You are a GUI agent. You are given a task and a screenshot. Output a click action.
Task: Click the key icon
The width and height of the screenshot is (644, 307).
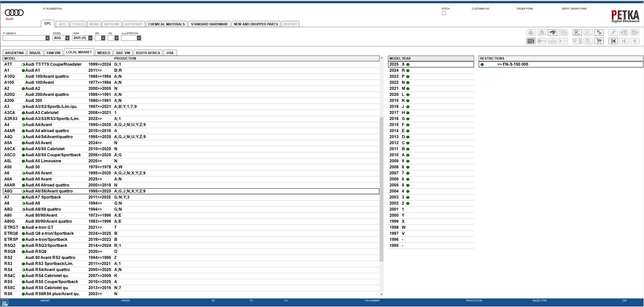pyautogui.click(x=542, y=41)
